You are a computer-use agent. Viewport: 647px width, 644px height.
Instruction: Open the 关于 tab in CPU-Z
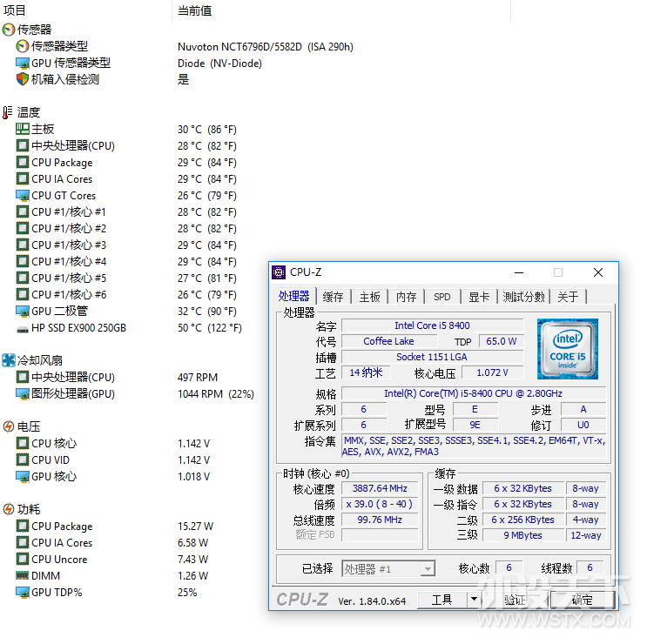click(568, 297)
